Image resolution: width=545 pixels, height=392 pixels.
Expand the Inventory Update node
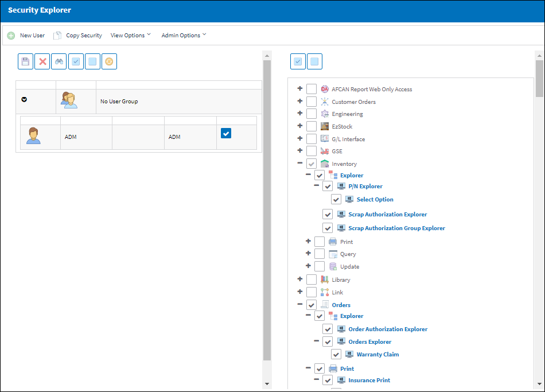tap(308, 266)
